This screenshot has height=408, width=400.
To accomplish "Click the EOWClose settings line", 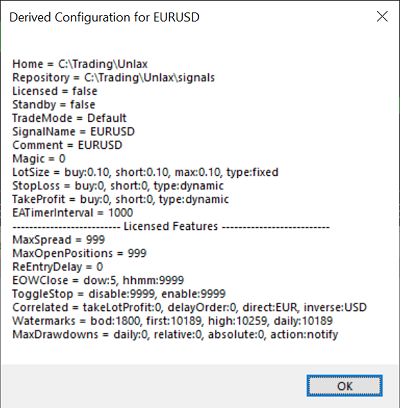I will pos(98,280).
